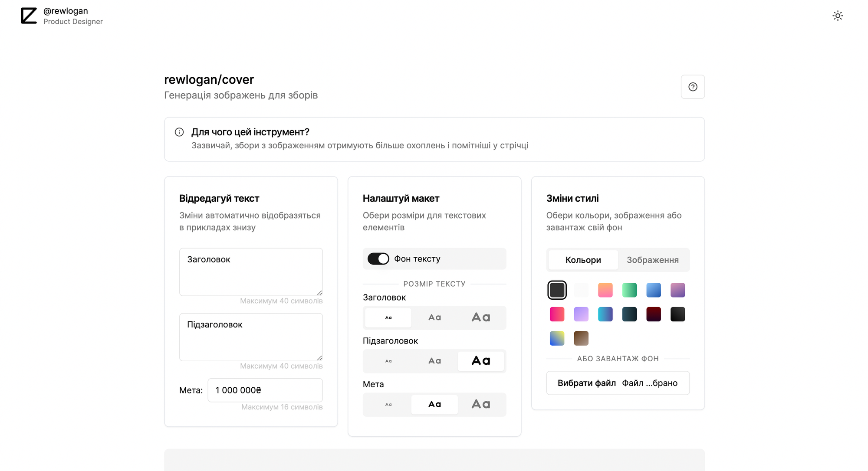Open the help question mark button
This screenshot has width=868, height=471.
pos(693,87)
